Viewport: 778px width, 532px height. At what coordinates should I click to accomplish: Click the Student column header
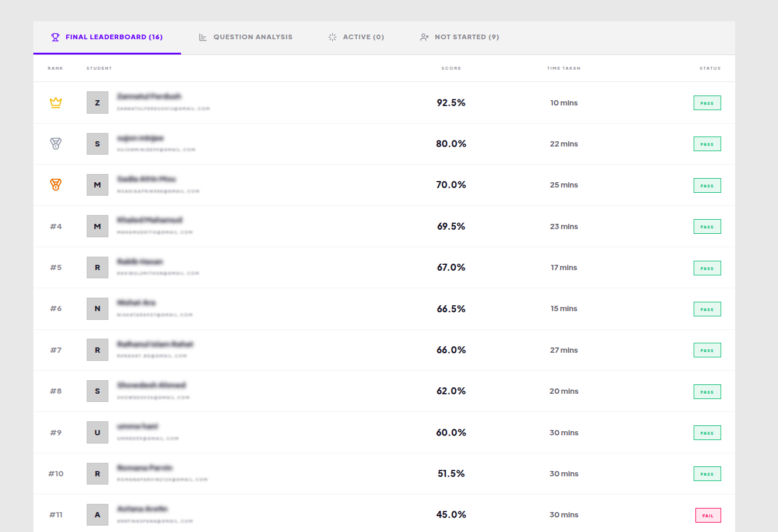pyautogui.click(x=99, y=69)
